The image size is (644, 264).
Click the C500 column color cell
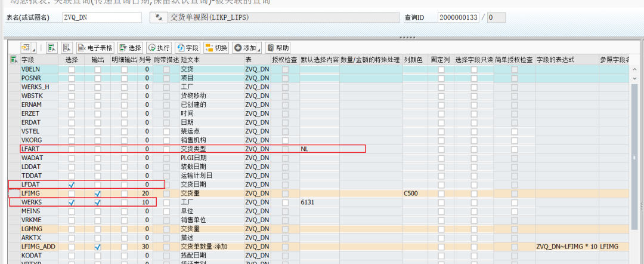point(415,194)
